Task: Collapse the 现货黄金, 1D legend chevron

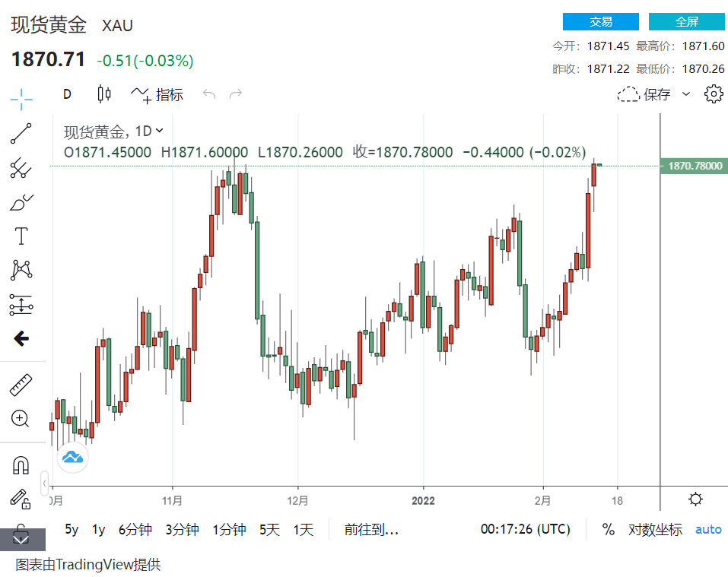Action: tap(159, 131)
